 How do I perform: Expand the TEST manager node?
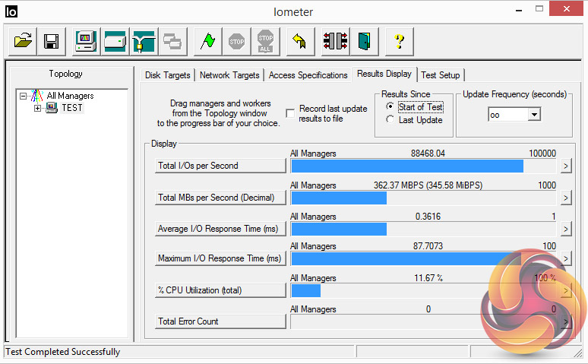click(x=37, y=109)
